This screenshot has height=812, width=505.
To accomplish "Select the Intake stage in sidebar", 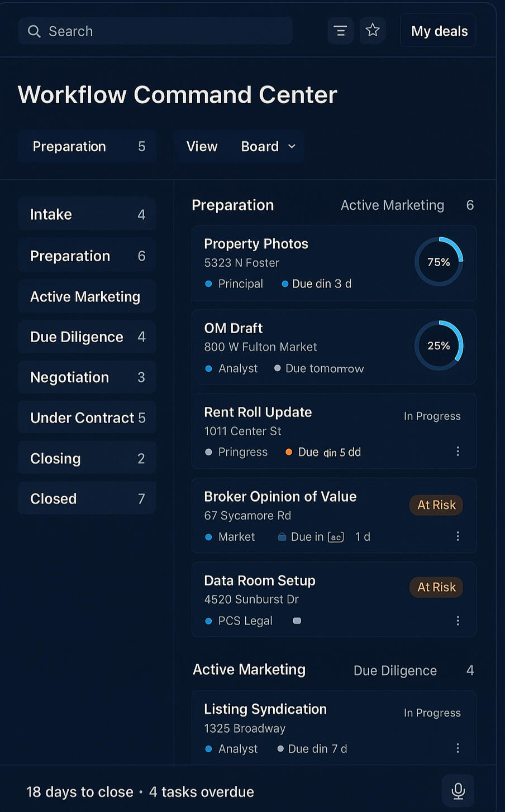I will 87,214.
